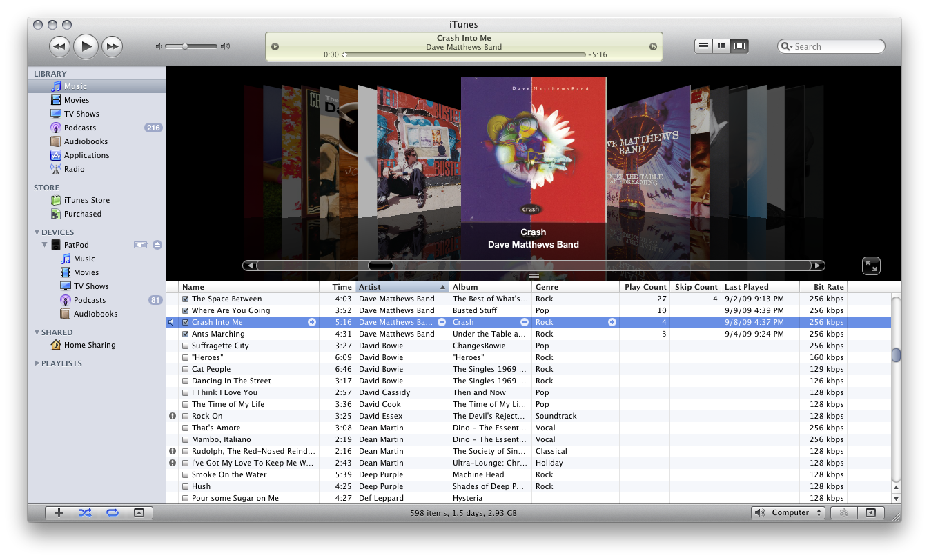Click arrow next to Crash Into Me name
The image size is (929, 560).
312,322
